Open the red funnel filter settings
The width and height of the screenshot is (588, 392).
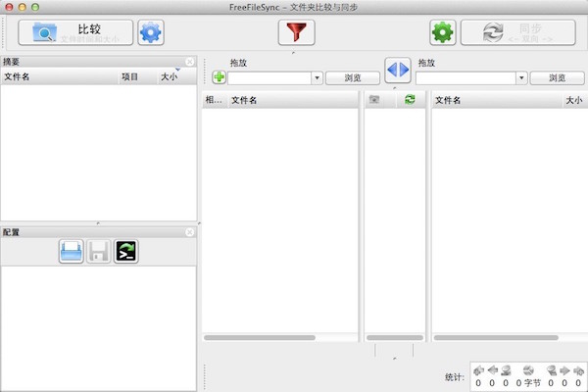point(296,32)
